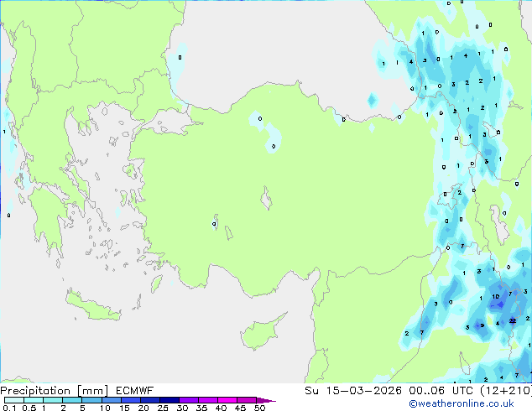Click the "(12+210)" forecast offset text
The width and height of the screenshot is (532, 411).
(x=506, y=391)
